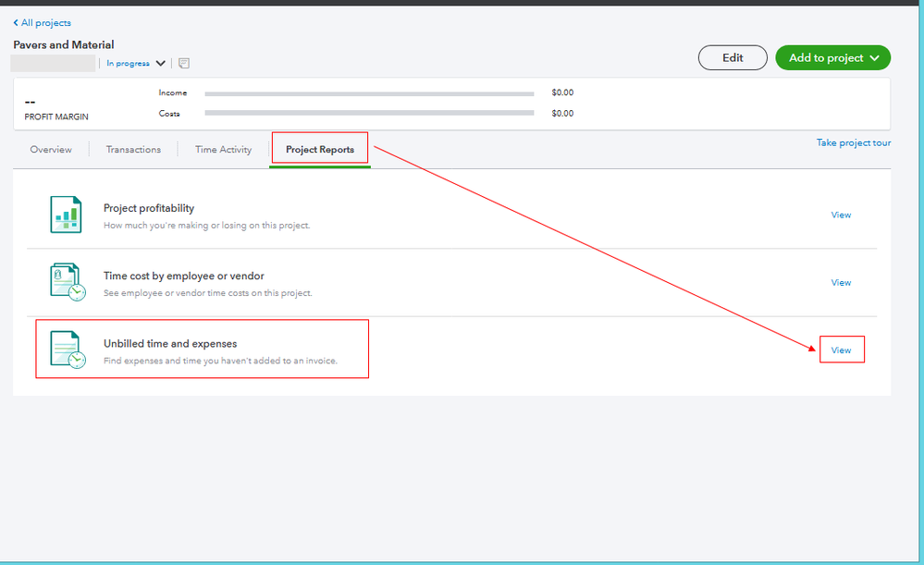The width and height of the screenshot is (924, 565).
Task: Select Unbilled time and expenses title
Action: [170, 343]
